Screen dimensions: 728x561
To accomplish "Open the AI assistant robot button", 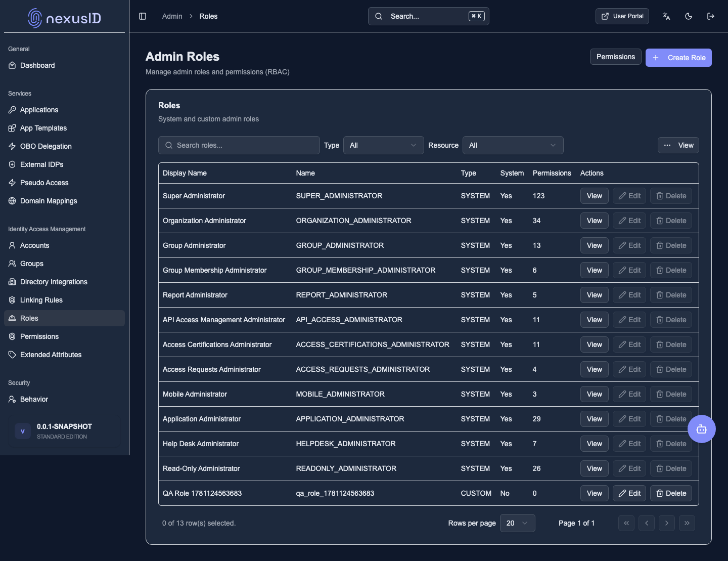I will pos(702,429).
